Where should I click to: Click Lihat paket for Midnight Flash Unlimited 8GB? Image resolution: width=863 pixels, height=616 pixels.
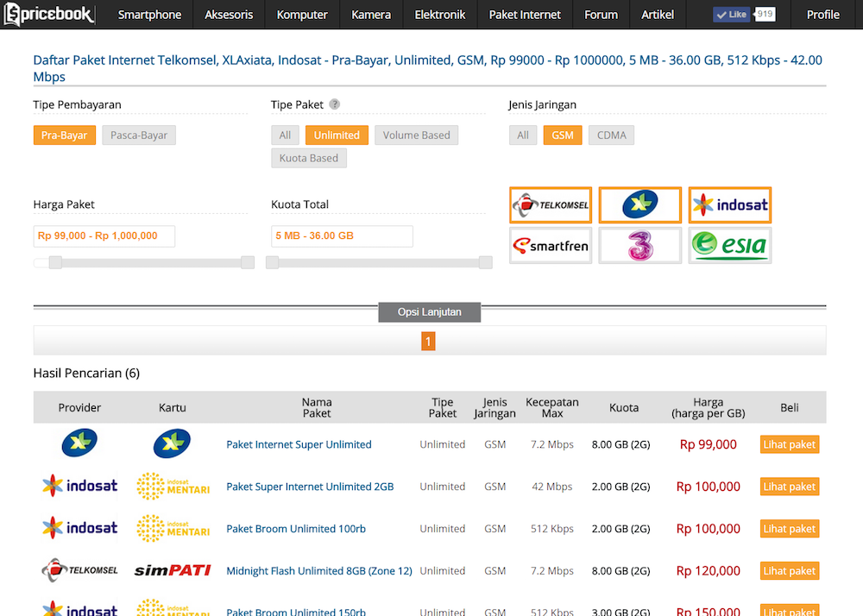click(x=790, y=571)
